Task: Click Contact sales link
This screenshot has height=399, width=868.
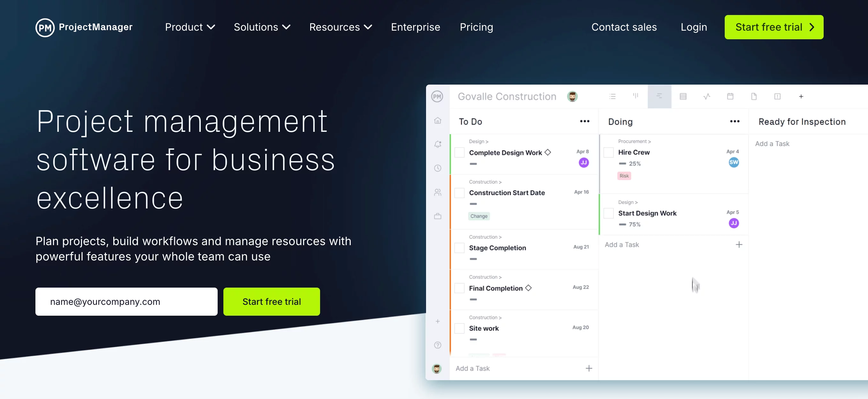Action: point(624,27)
